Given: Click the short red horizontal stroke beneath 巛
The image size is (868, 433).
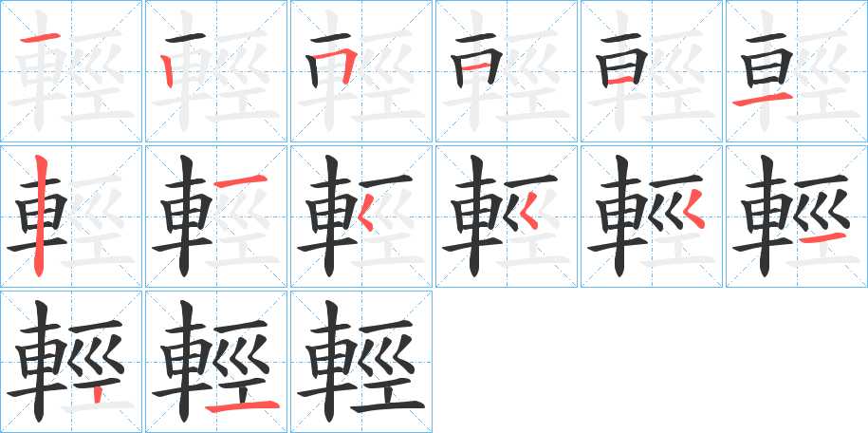Looking at the screenshot, I should click(824, 238).
